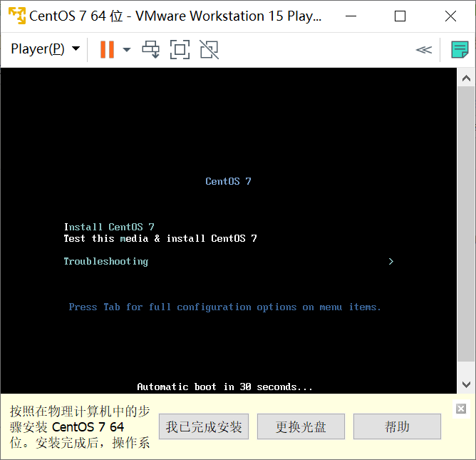
Task: Close the VMware Player window
Action: pos(450,16)
